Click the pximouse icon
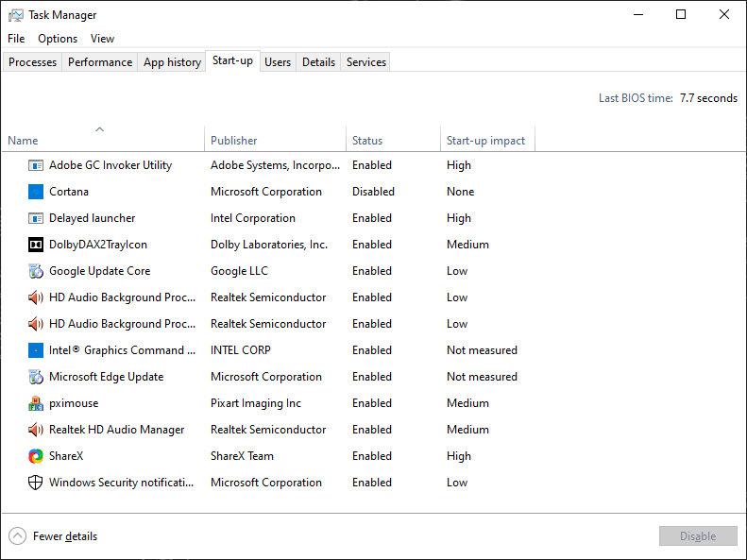Screen dimensions: 747x560 [x=36, y=403]
